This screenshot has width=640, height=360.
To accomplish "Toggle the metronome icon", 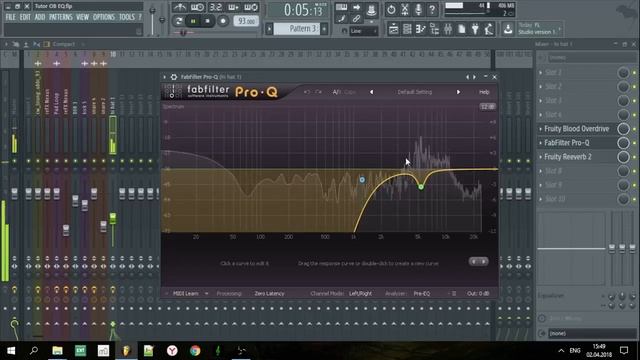I will [180, 7].
